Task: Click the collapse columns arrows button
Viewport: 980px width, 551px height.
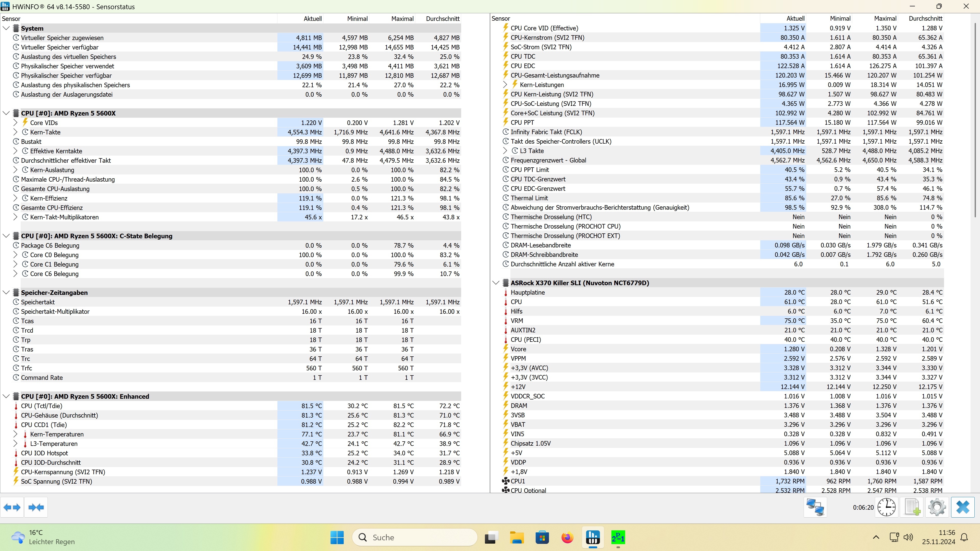Action: (x=36, y=507)
